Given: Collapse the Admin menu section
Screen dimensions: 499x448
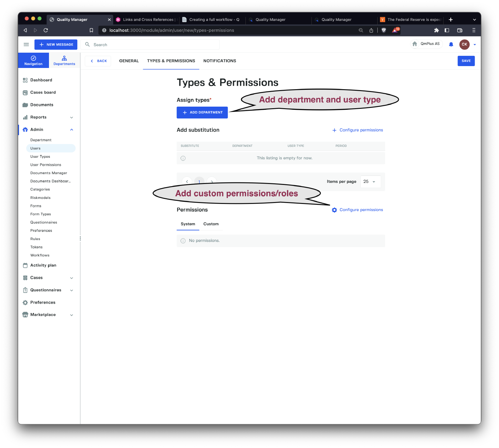Looking at the screenshot, I should 71,130.
